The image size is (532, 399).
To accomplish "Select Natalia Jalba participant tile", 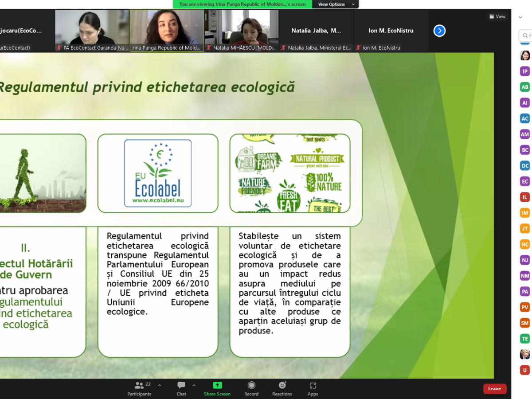I will point(317,31).
